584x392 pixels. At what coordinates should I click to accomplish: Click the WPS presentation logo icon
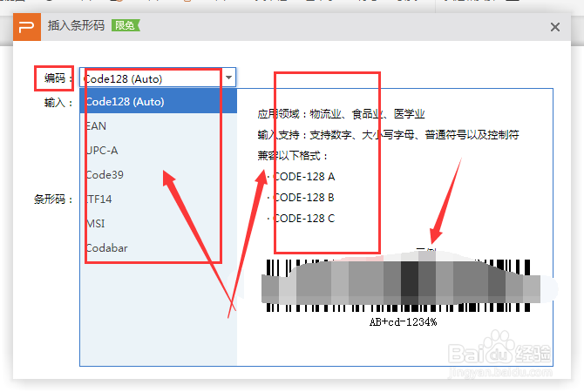click(27, 27)
